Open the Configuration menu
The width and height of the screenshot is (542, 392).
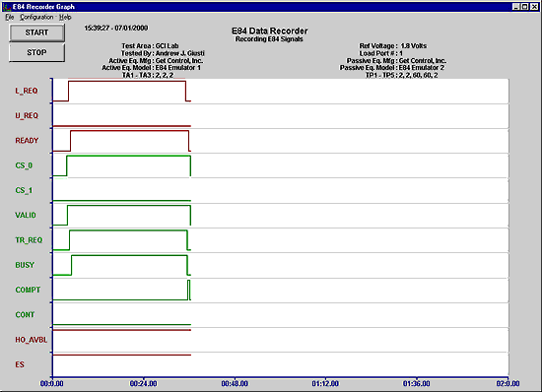pyautogui.click(x=36, y=18)
